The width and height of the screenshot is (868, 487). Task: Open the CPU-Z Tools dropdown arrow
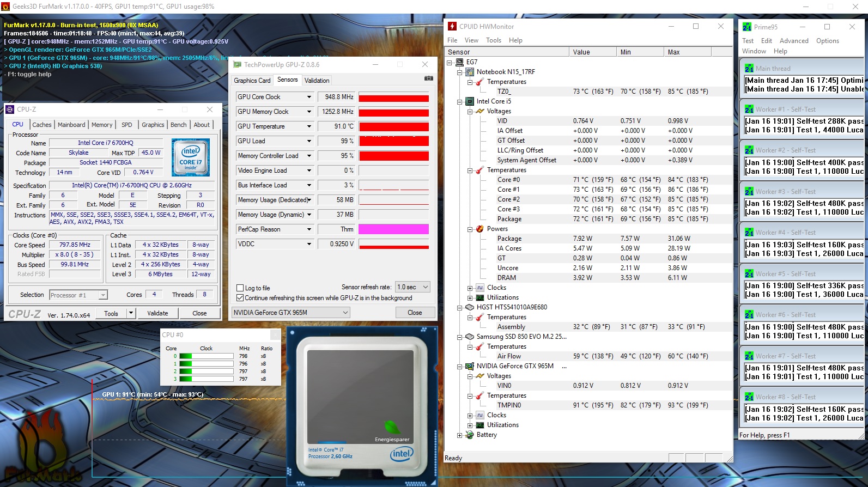(x=131, y=313)
